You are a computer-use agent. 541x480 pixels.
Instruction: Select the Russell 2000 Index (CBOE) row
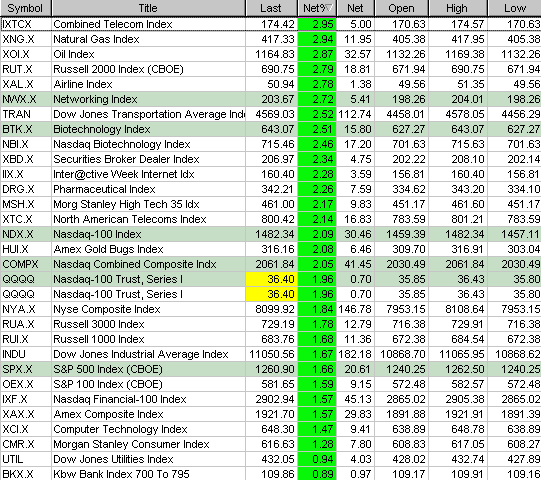click(270, 69)
